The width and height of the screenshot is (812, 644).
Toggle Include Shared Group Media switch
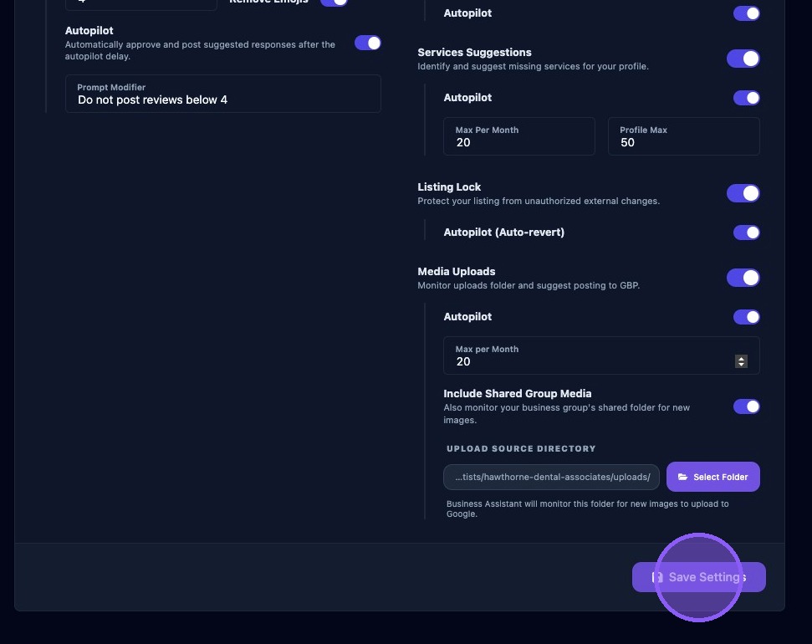point(746,406)
